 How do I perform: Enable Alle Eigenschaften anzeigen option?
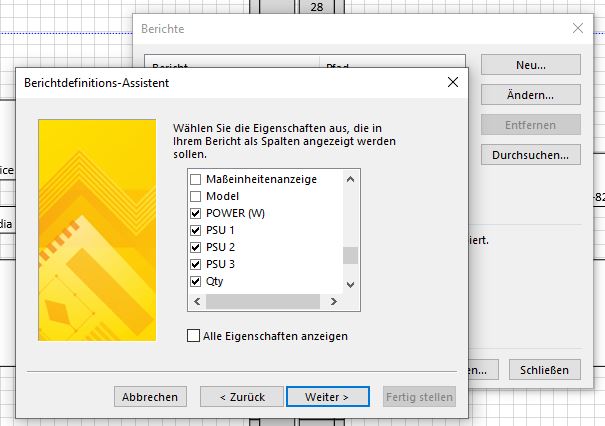tap(194, 336)
